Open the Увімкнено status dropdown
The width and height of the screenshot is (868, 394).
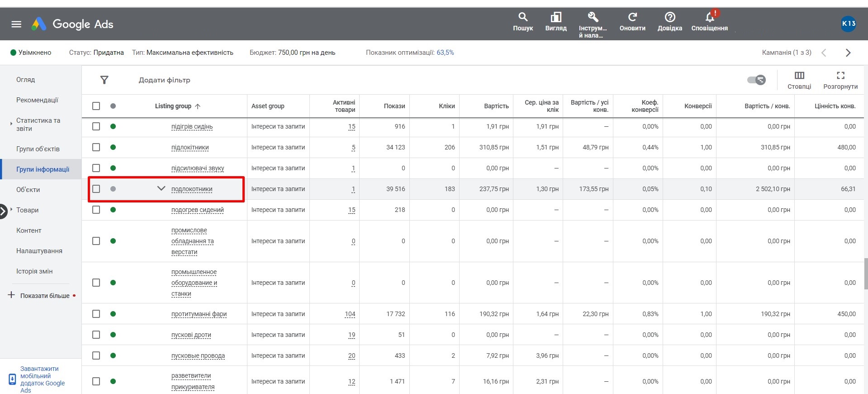click(x=31, y=53)
